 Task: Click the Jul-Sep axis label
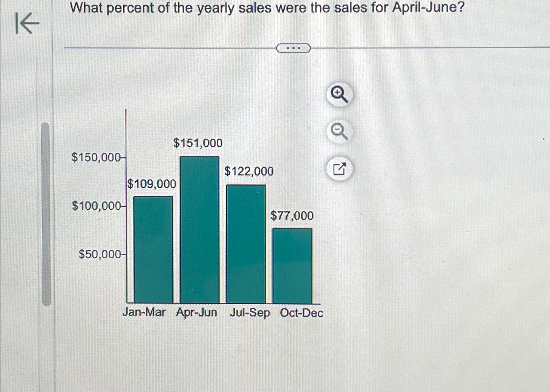[250, 313]
